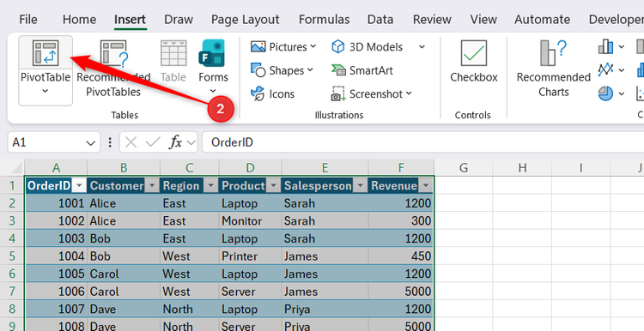
Task: Switch to the Draw tab
Action: tap(179, 19)
